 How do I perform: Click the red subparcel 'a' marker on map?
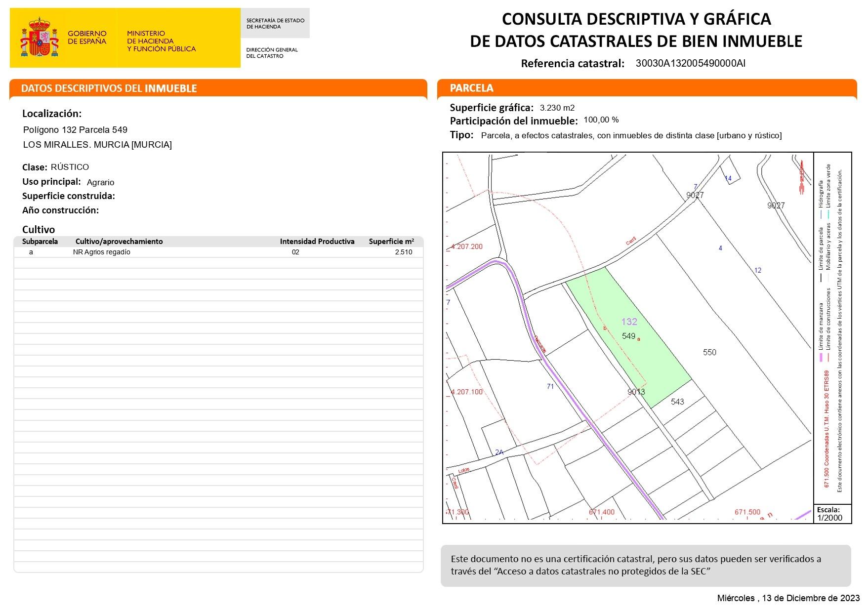pyautogui.click(x=639, y=339)
